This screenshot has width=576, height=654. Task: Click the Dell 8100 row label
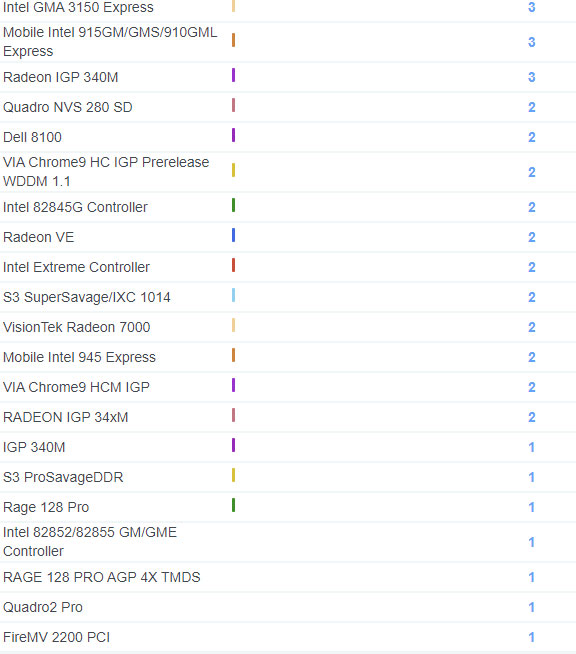pyautogui.click(x=32, y=137)
